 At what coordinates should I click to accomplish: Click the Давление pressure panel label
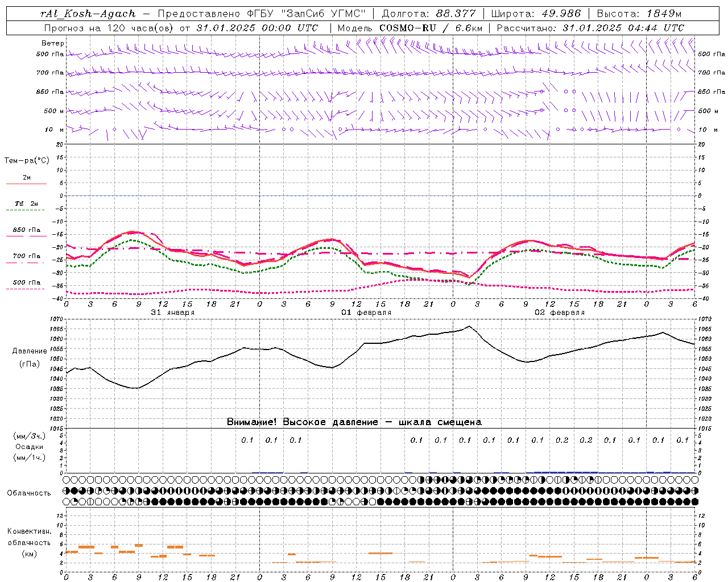pyautogui.click(x=30, y=351)
